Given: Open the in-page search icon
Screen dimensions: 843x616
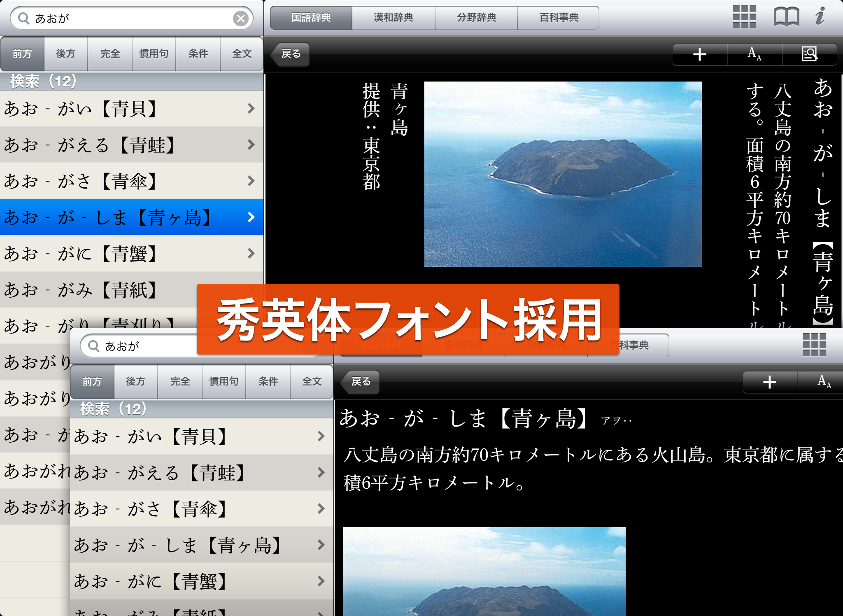Looking at the screenshot, I should (809, 54).
